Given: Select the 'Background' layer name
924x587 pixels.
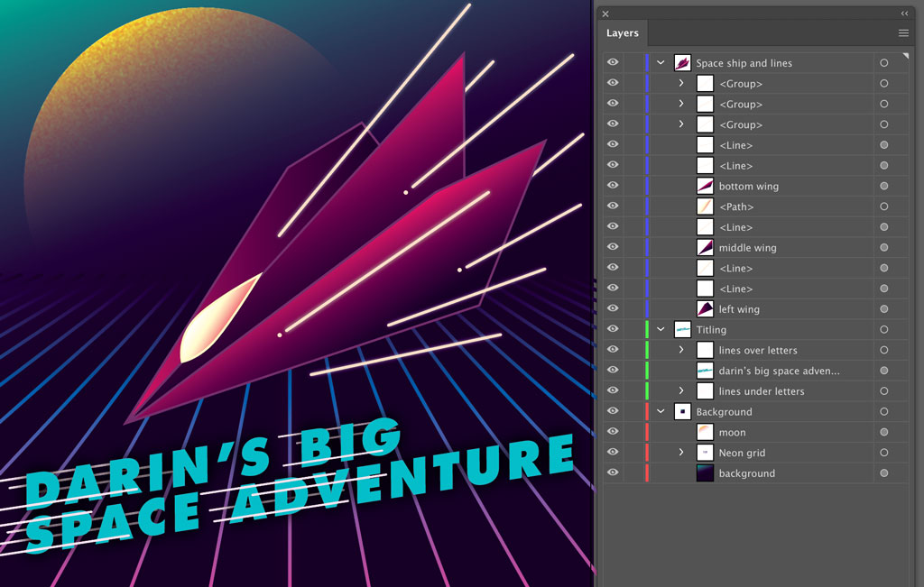Looking at the screenshot, I should pyautogui.click(x=724, y=411).
